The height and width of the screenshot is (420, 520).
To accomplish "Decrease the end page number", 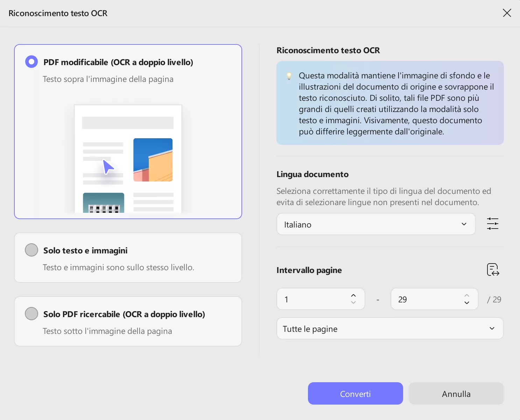I will (467, 303).
